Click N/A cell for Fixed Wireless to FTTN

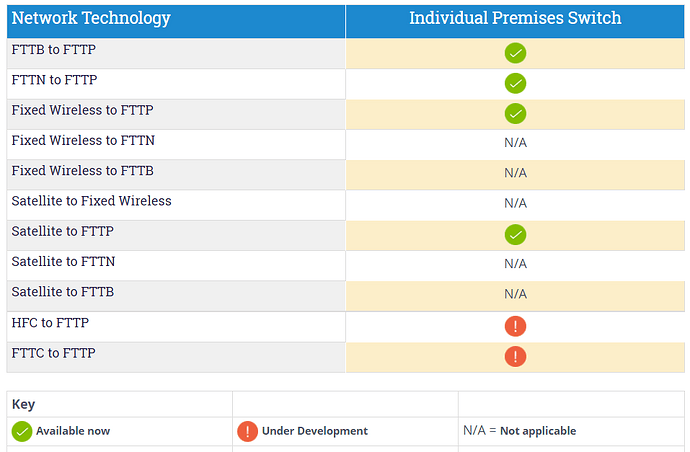(x=515, y=143)
